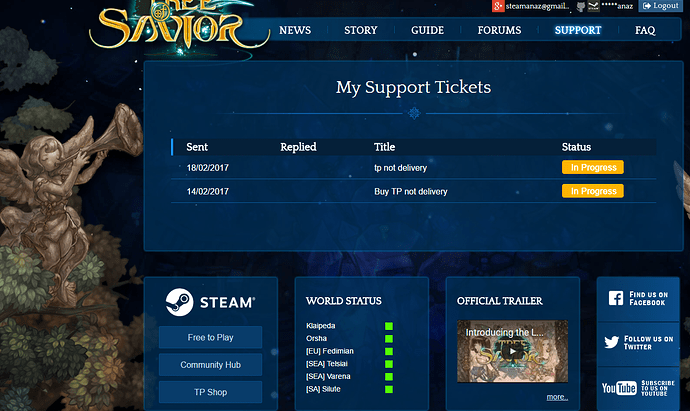The height and width of the screenshot is (411, 690).
Task: Open the YouTube subscribe logo
Action: [619, 388]
